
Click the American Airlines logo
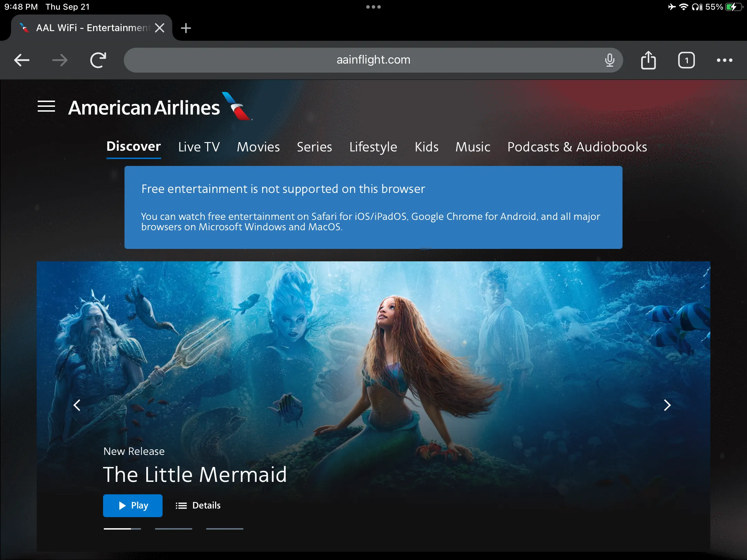pos(160,106)
